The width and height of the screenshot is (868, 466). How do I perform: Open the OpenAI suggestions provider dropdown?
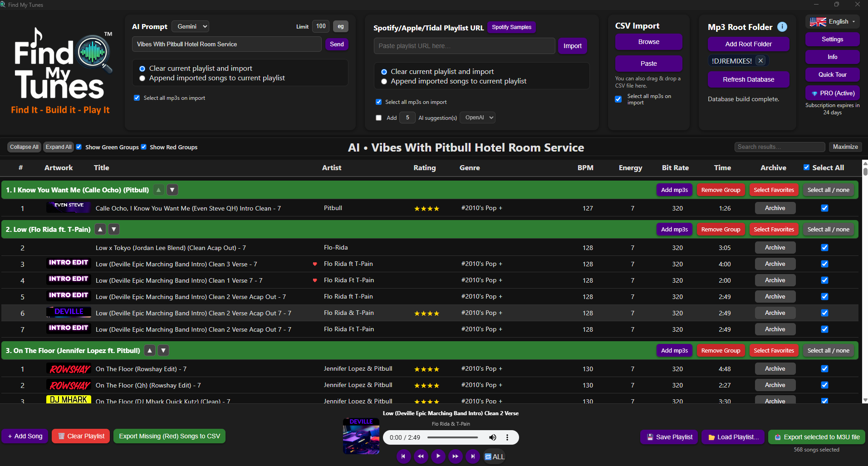(477, 118)
